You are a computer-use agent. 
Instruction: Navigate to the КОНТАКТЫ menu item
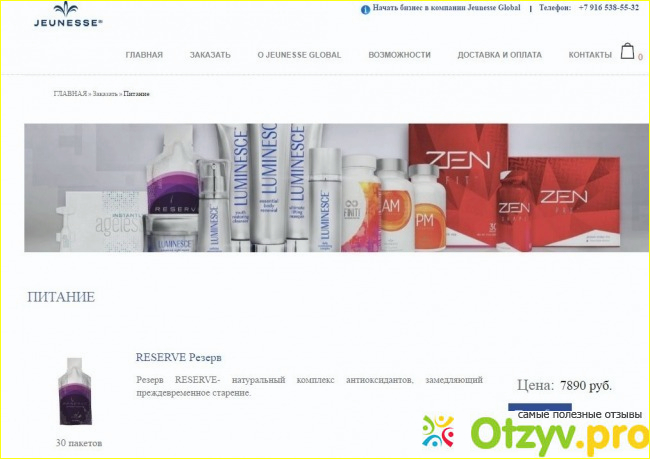[590, 55]
